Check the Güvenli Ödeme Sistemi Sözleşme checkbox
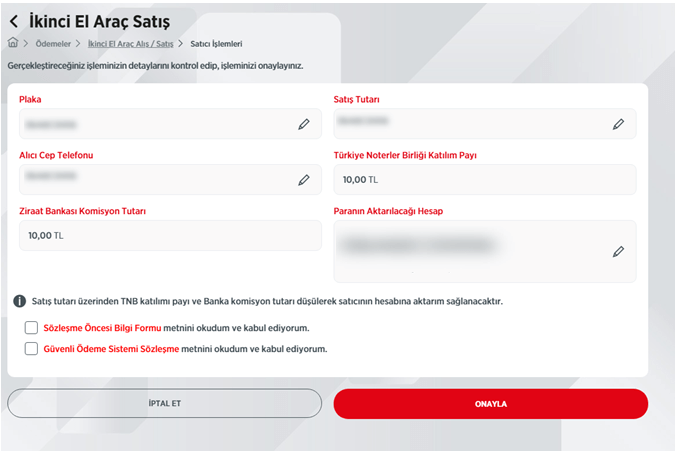 pos(31,348)
